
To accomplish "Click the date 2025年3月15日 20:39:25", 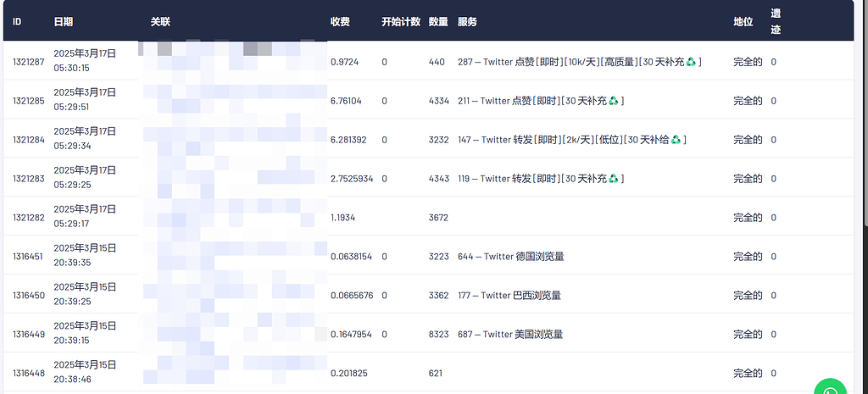I will click(85, 294).
